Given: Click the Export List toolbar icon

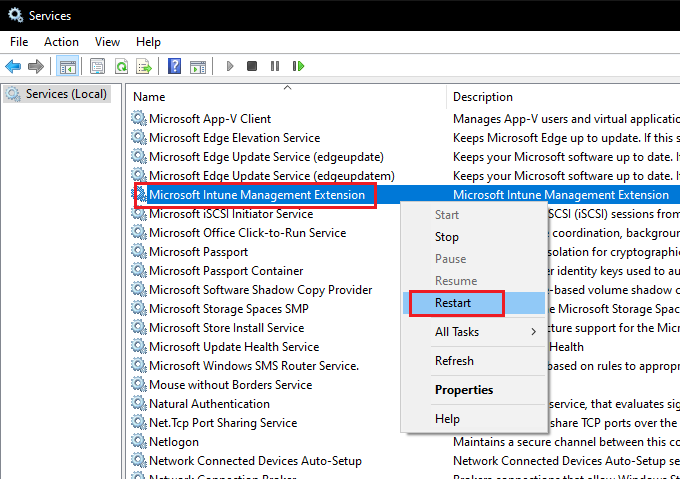Looking at the screenshot, I should [x=144, y=66].
